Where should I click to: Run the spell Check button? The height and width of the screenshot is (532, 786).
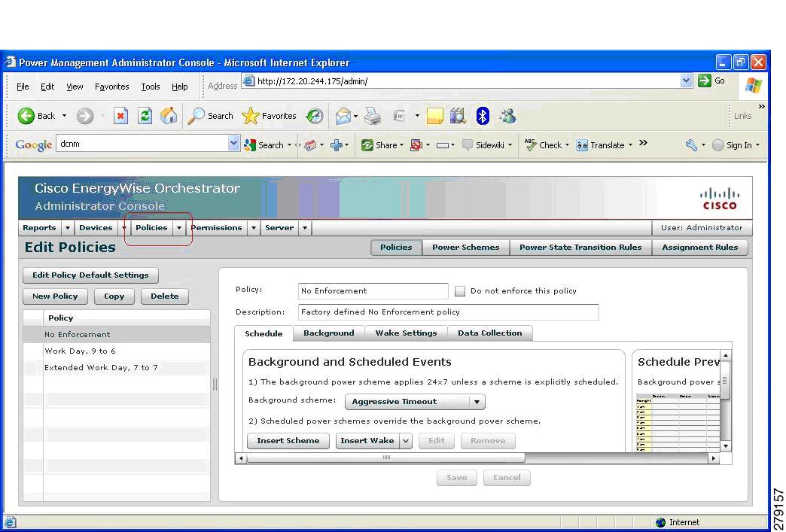[544, 144]
